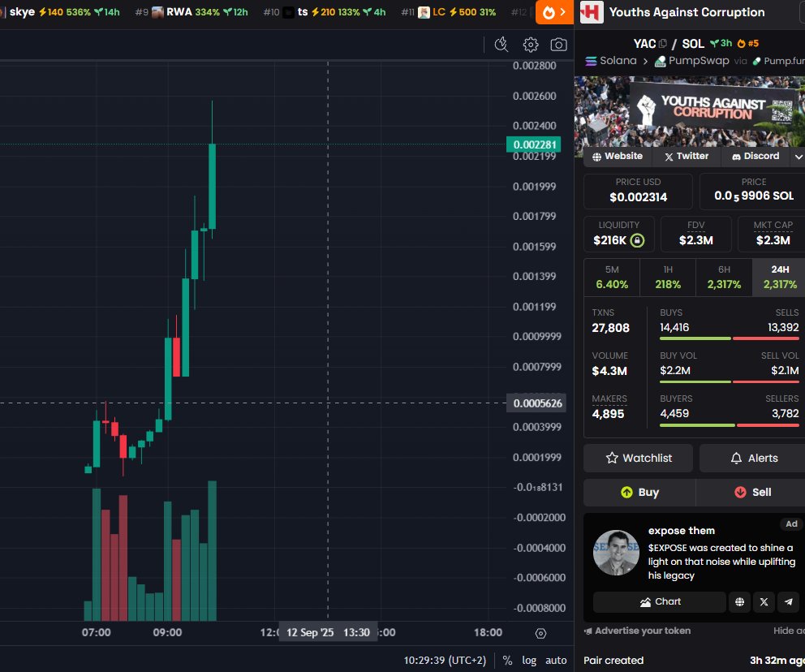This screenshot has height=672, width=805.
Task: Copy YAC token address icon
Action: click(663, 44)
